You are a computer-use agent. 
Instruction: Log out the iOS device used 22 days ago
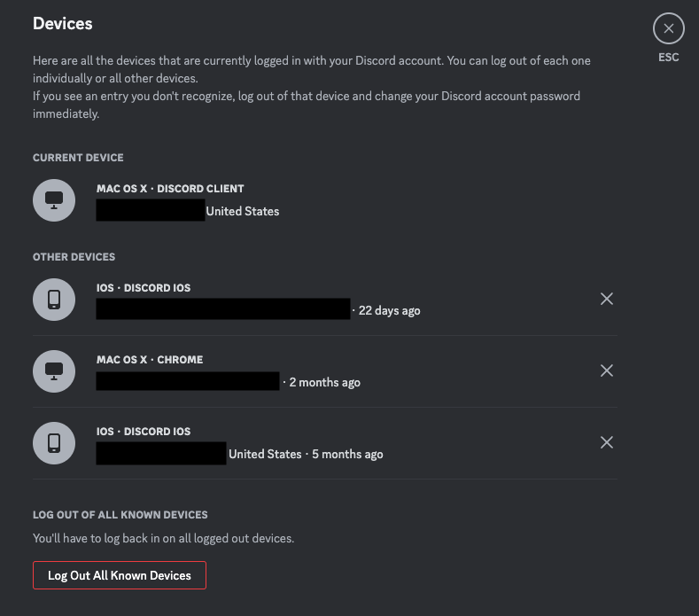pos(607,300)
